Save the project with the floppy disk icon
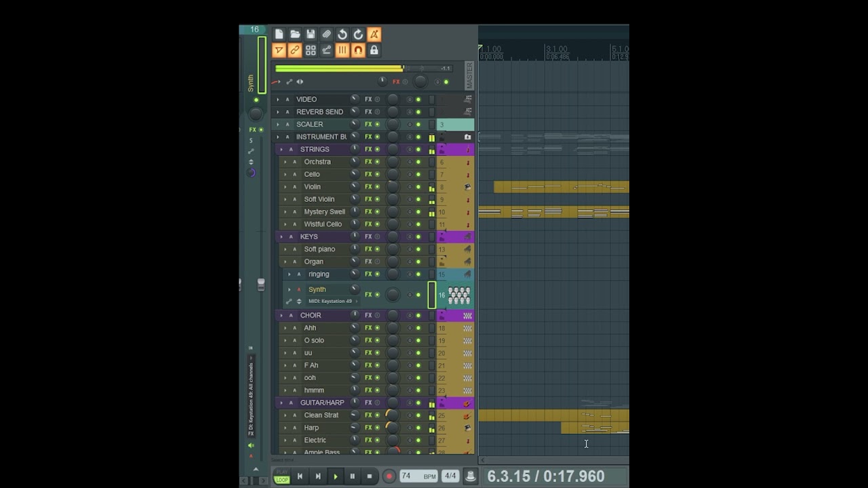Viewport: 868px width, 488px height. point(311,34)
